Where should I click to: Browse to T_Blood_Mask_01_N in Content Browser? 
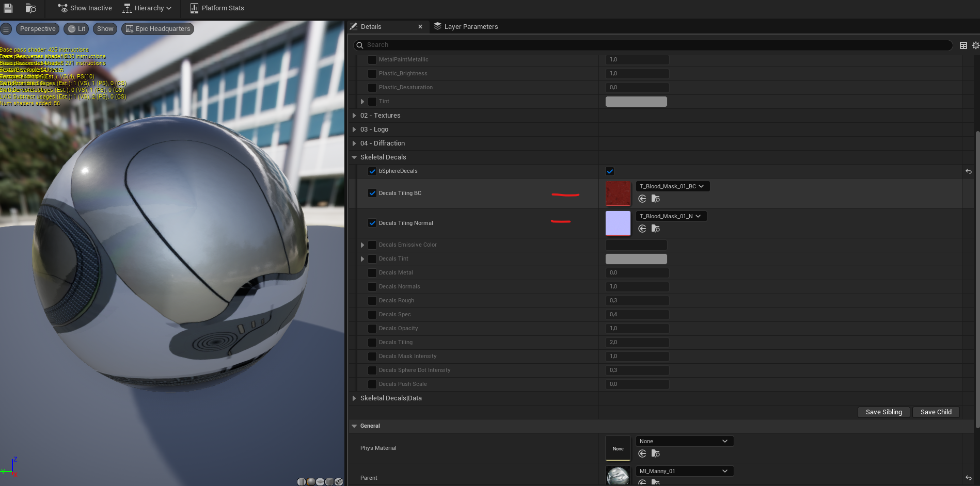click(656, 229)
